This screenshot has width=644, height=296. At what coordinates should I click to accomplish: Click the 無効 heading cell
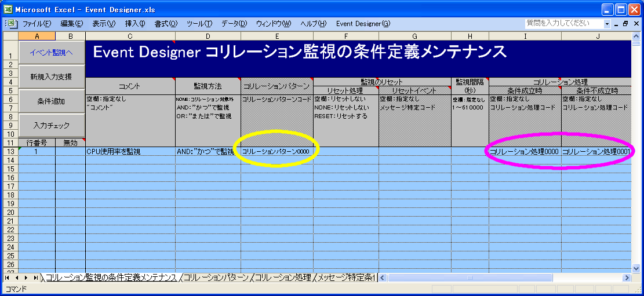(x=70, y=143)
